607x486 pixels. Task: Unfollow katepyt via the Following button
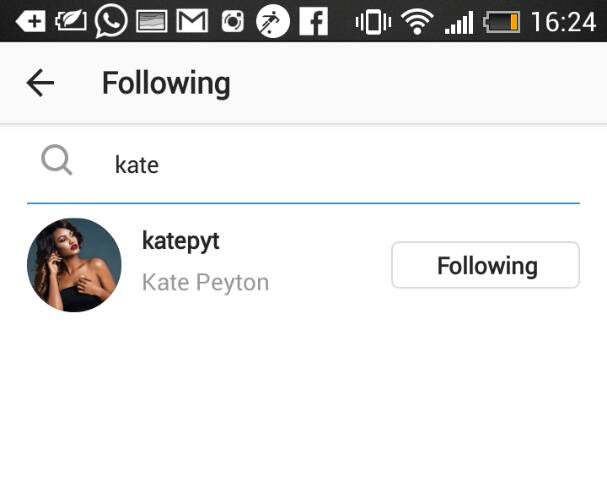tap(485, 265)
